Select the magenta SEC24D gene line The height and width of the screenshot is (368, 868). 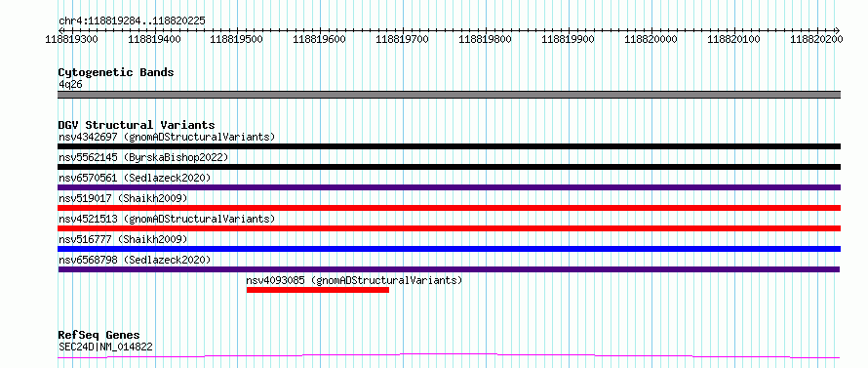click(449, 355)
